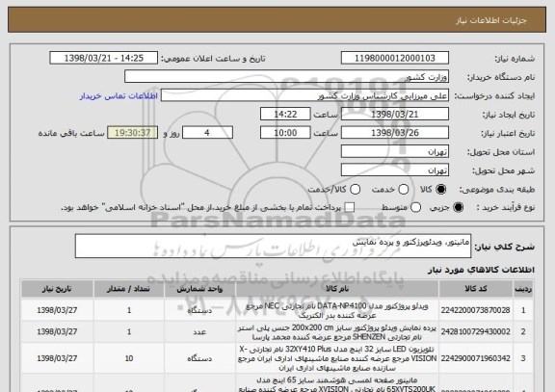Click the تعداد / مقدار column header
Screen dimensions: 555x392
click(x=129, y=289)
